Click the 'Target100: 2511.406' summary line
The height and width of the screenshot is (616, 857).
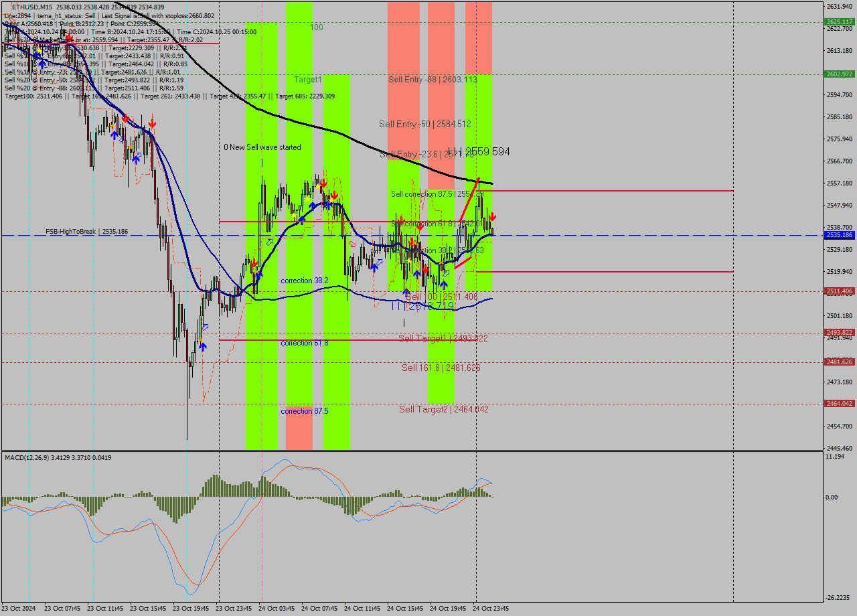[x=169, y=96]
